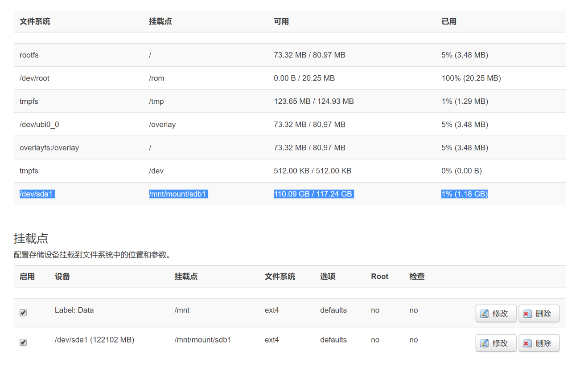Screen dimensions: 588x375
Task: Uncheck the enable box for /dev/sda1 (122102 MB)
Action: [x=23, y=342]
